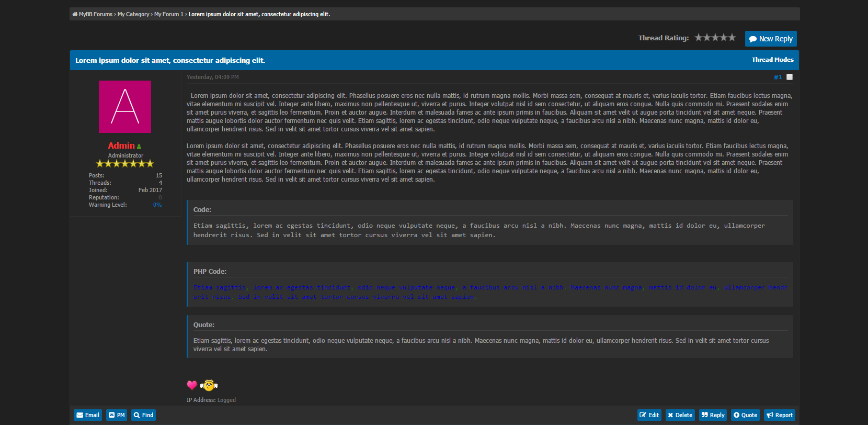Open the #1 post permalink
Image resolution: width=868 pixels, height=425 pixels.
[x=778, y=77]
